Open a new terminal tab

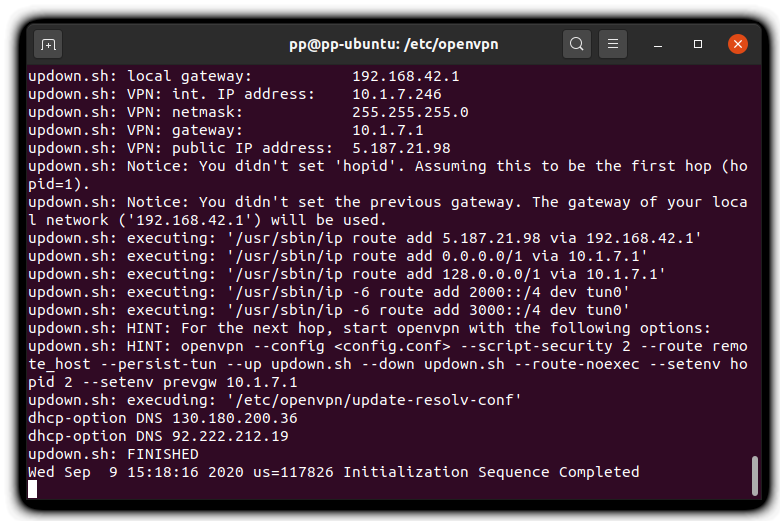(48, 45)
